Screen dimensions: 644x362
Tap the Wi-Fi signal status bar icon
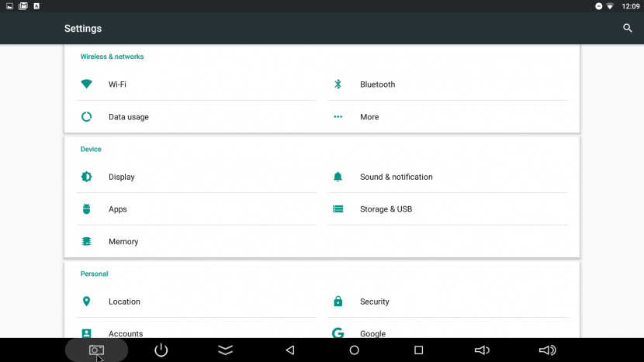610,5
